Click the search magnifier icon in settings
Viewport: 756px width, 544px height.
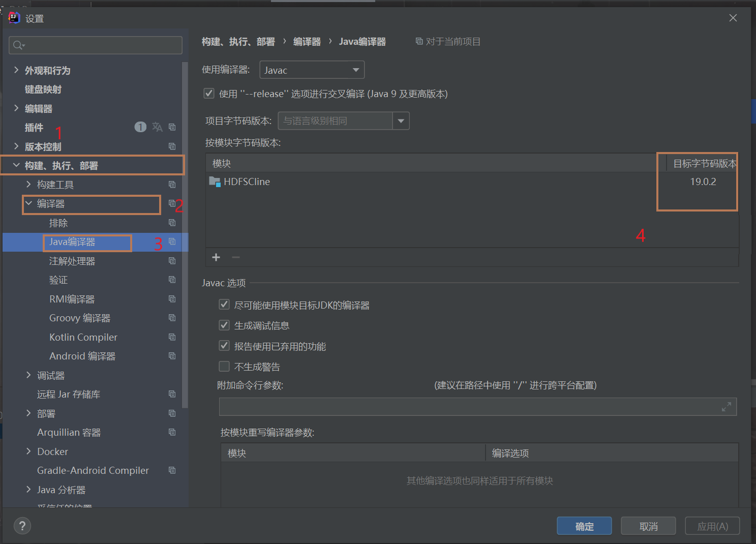(19, 45)
